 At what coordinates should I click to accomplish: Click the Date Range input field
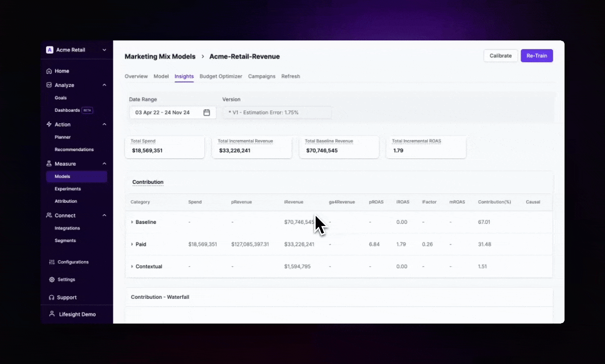pos(172,113)
